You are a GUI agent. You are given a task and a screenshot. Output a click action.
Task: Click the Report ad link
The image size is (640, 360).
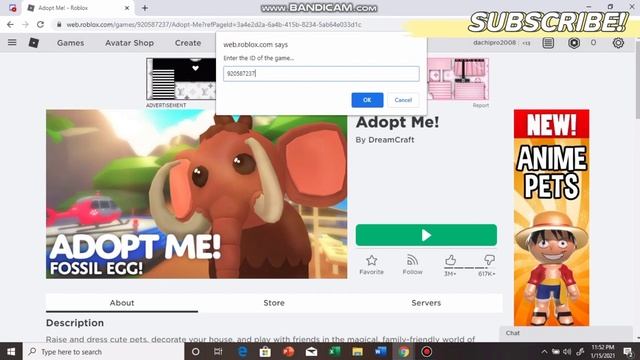(x=480, y=105)
